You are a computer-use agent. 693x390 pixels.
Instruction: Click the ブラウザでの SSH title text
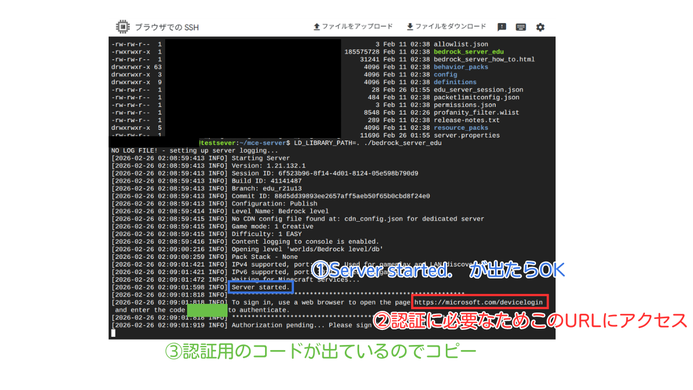[x=167, y=27]
